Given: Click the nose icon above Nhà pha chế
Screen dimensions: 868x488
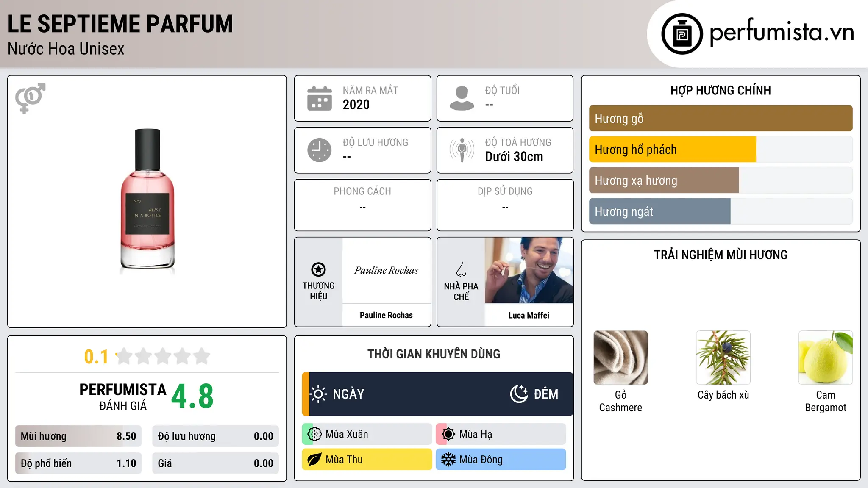Looking at the screenshot, I should [461, 269].
